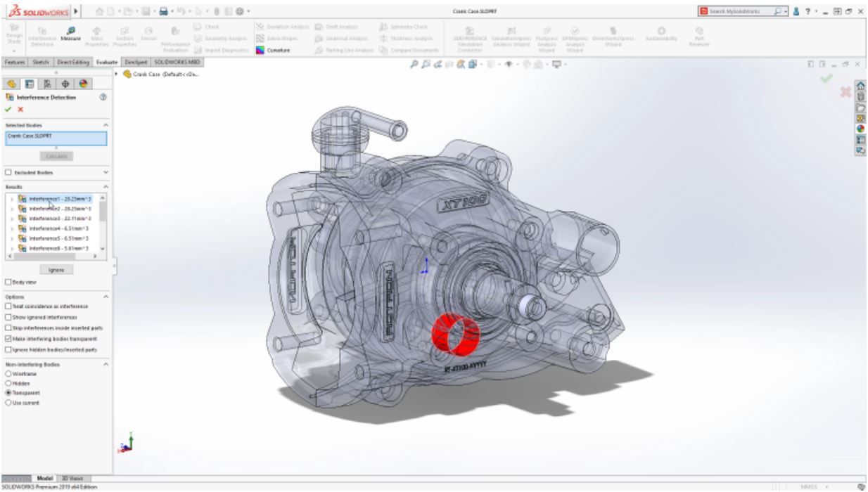Select Interference2 in the results list
This screenshot has height=492, width=868.
point(60,209)
